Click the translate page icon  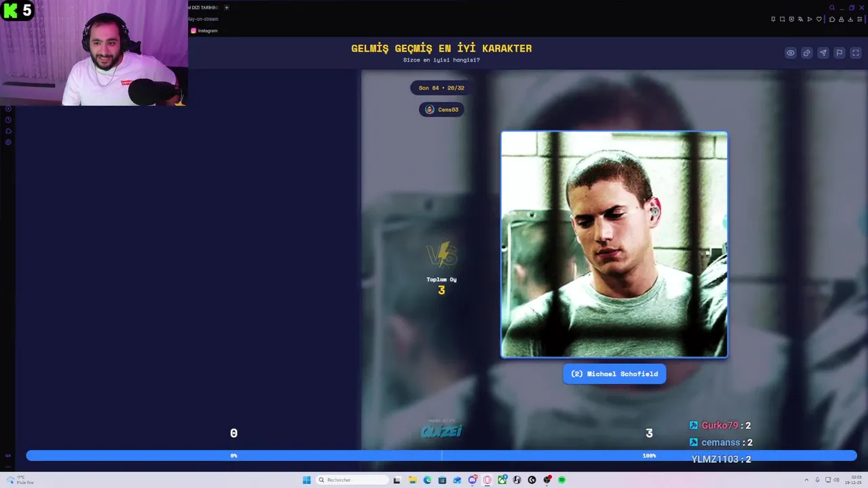[800, 19]
